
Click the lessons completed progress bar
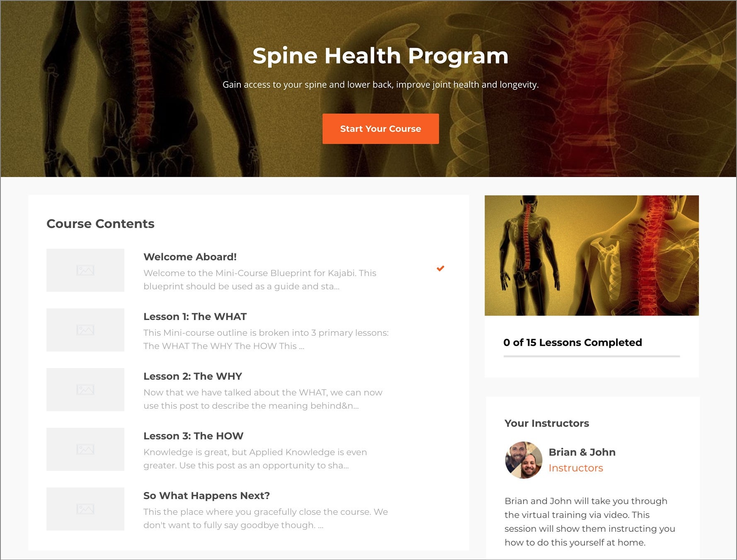pyautogui.click(x=592, y=356)
